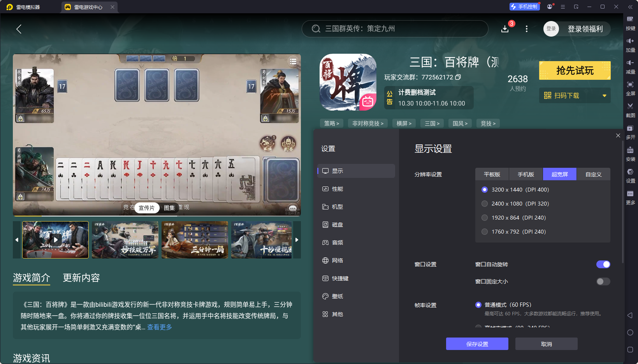
Task: Switch to the 图集 media tab
Action: pyautogui.click(x=169, y=207)
